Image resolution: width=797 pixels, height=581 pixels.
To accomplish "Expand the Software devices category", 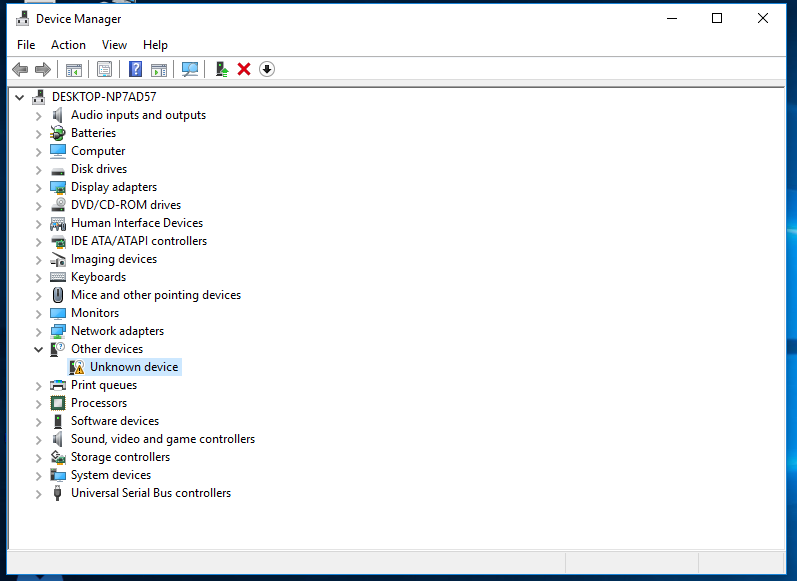I will pyautogui.click(x=39, y=421).
